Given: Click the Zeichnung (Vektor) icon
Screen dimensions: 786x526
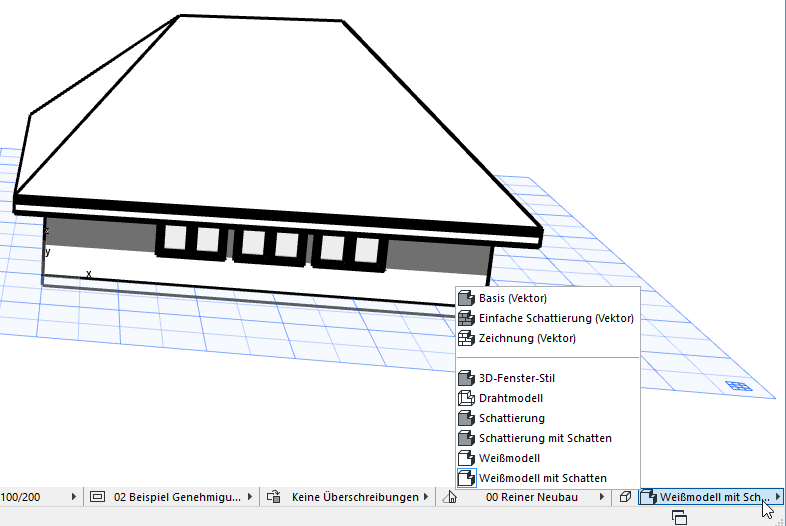Looking at the screenshot, I should [x=466, y=338].
